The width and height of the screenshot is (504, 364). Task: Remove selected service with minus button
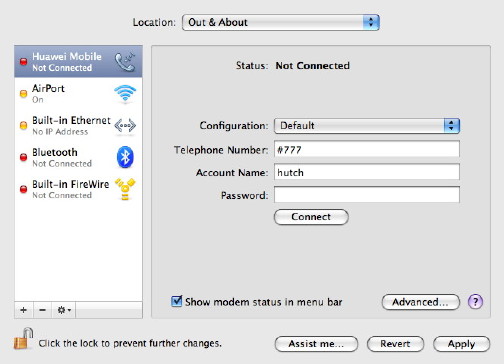coord(42,310)
